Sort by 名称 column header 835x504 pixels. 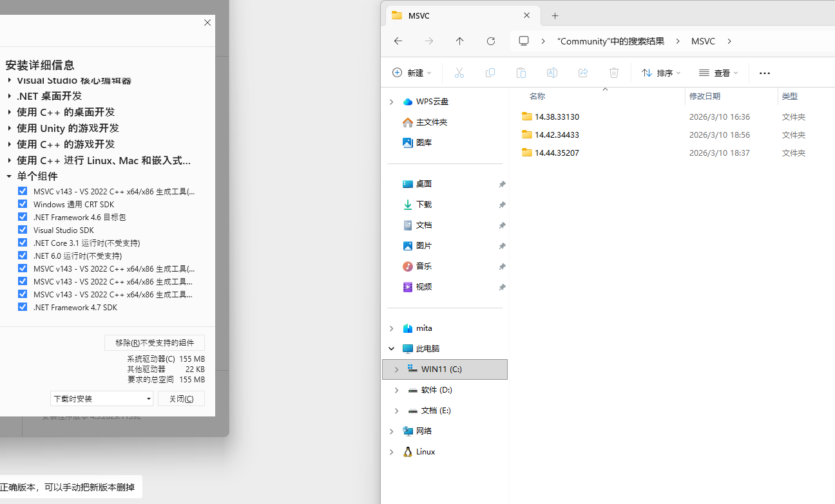(537, 97)
